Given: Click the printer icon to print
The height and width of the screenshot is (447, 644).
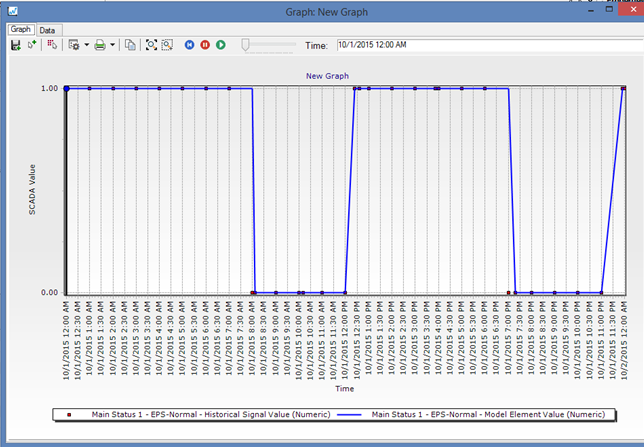Looking at the screenshot, I should tap(100, 45).
